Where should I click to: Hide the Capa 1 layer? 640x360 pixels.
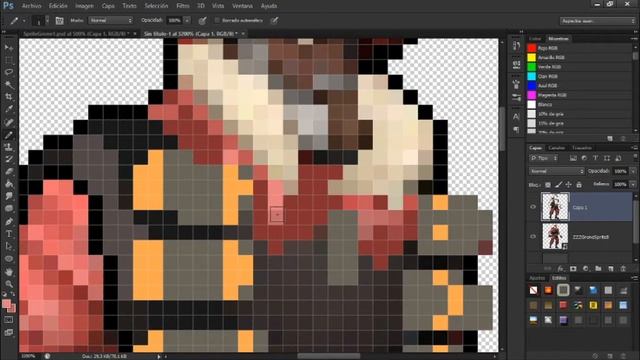coord(533,207)
